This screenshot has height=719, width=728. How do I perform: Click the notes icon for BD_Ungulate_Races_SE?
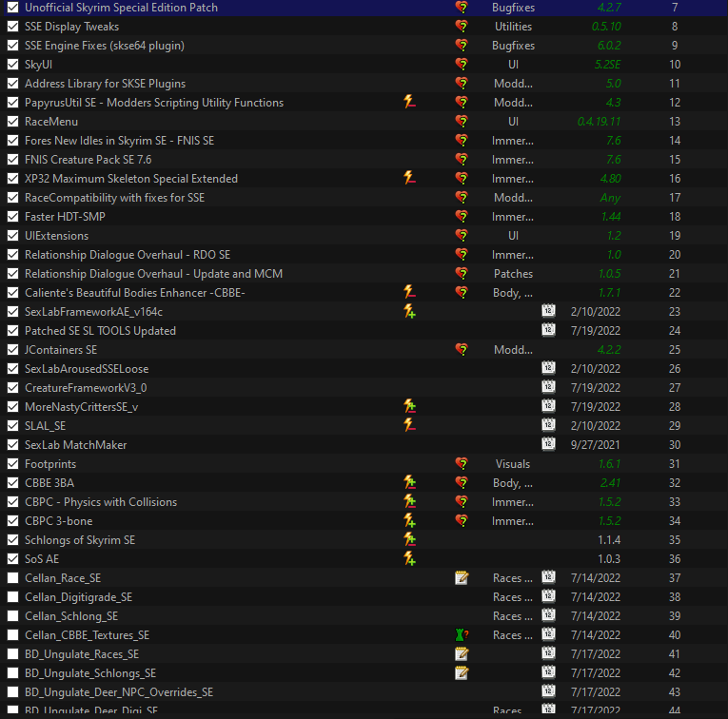(x=462, y=653)
